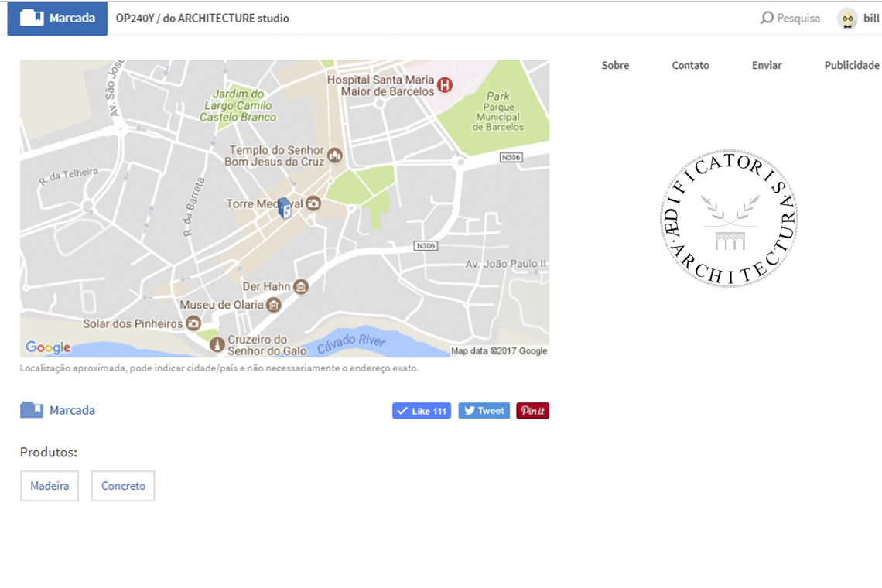Click the Hospital Santa Maria map icon
This screenshot has width=882, height=588.
coord(445,85)
